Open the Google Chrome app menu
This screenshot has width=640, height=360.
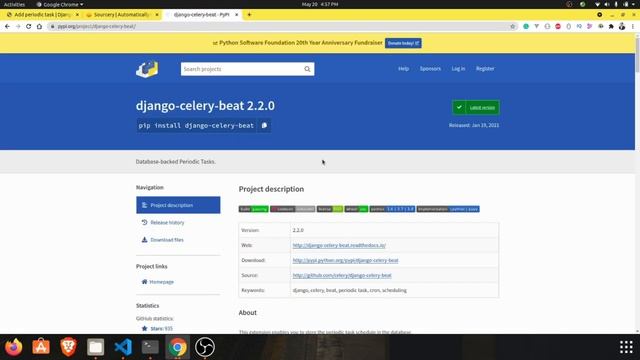60,4
